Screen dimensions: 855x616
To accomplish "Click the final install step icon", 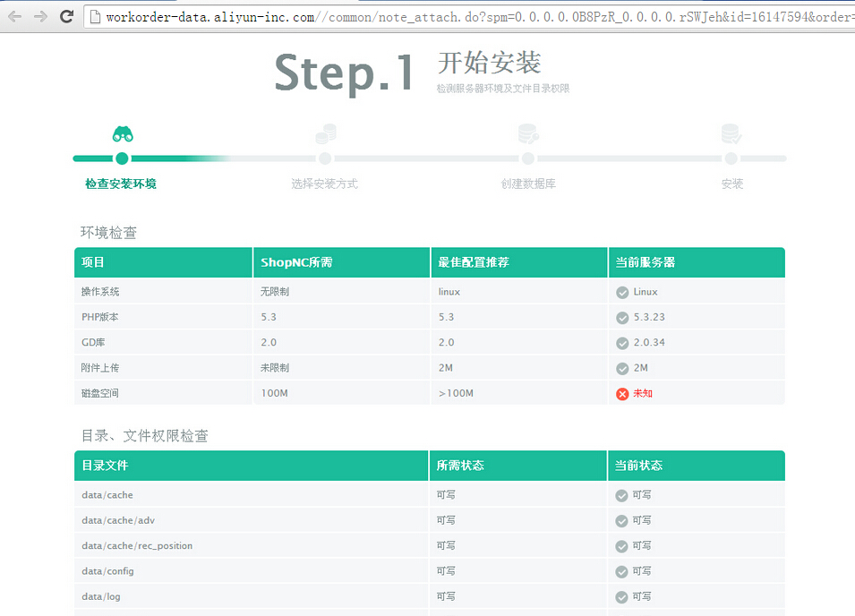I will pyautogui.click(x=731, y=134).
